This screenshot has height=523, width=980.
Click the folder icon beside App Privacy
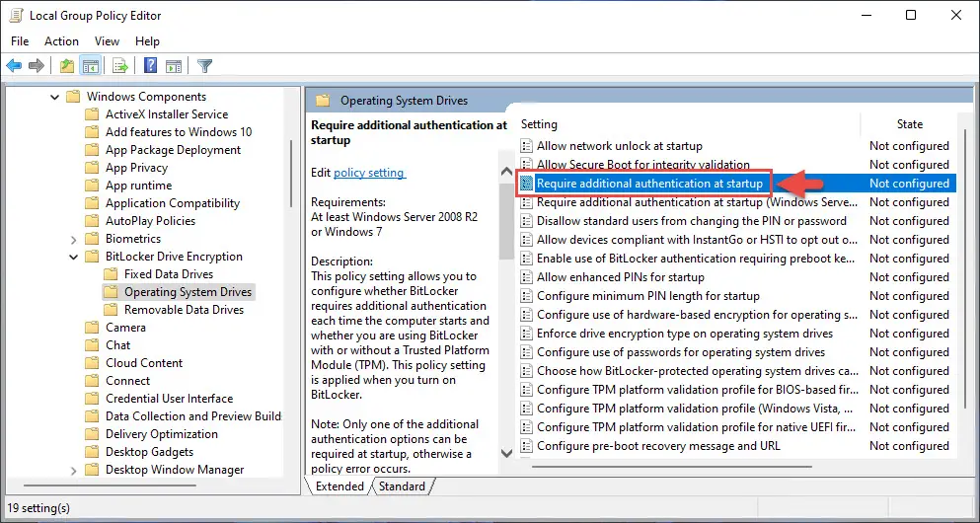[x=93, y=168]
